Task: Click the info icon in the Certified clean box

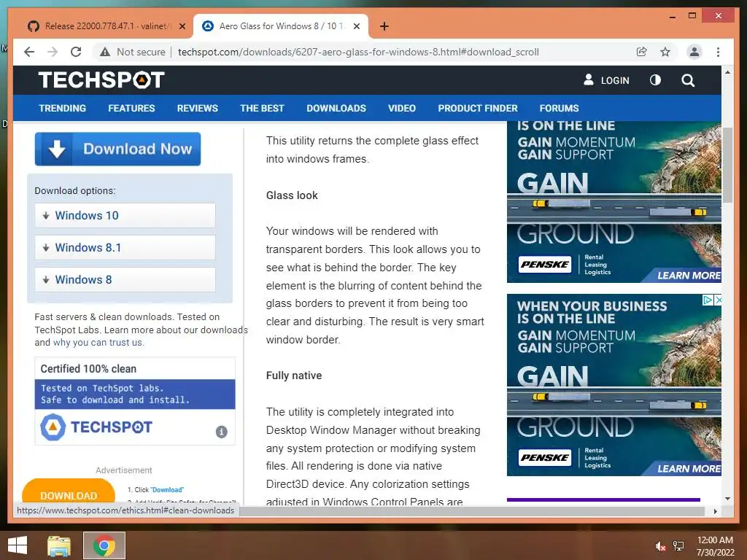Action: [x=222, y=432]
